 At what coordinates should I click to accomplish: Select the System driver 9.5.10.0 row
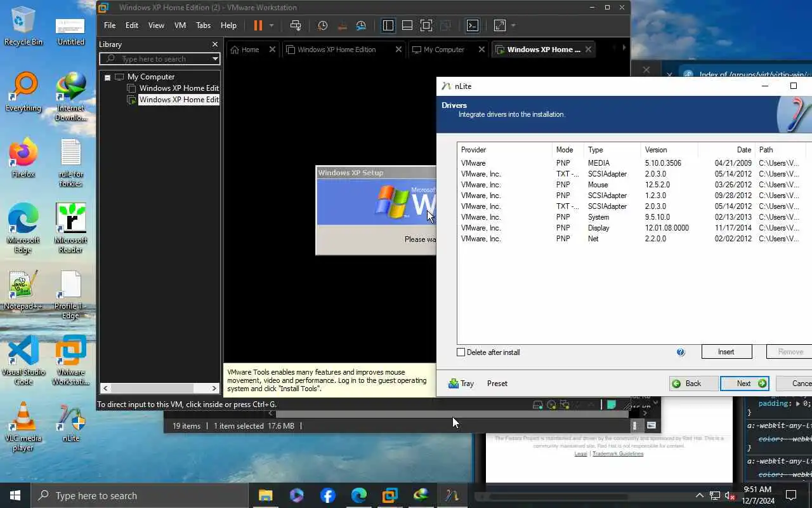click(634, 217)
